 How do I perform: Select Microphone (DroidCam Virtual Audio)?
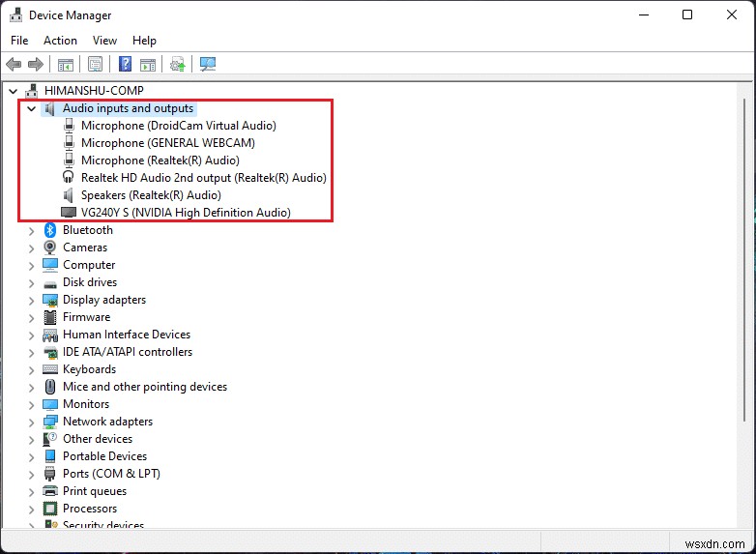[x=179, y=126]
